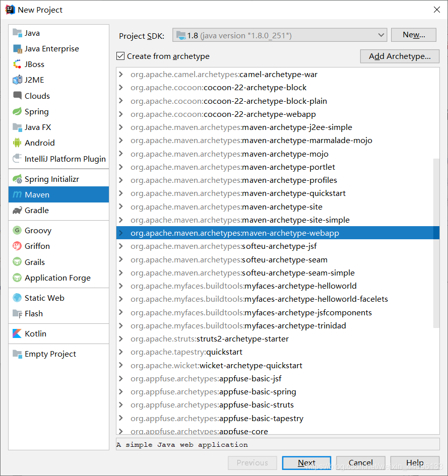Expand the appfuse-basic-spring node

pos(121,392)
